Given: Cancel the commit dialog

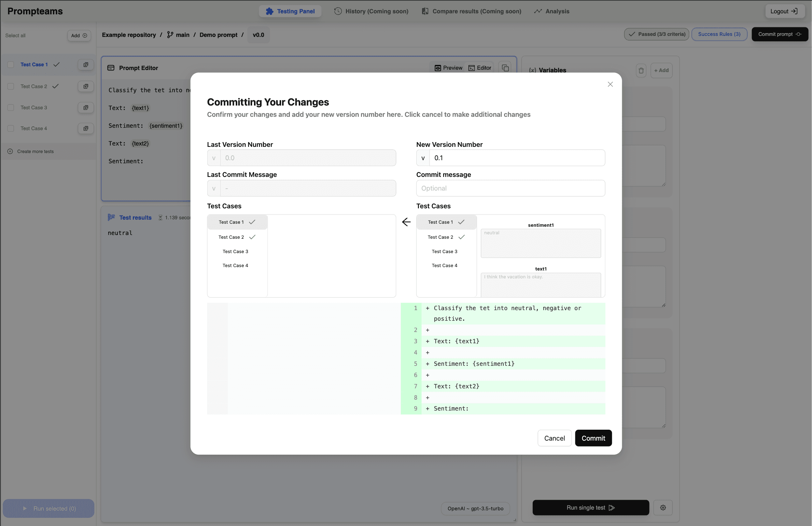Looking at the screenshot, I should [554, 438].
